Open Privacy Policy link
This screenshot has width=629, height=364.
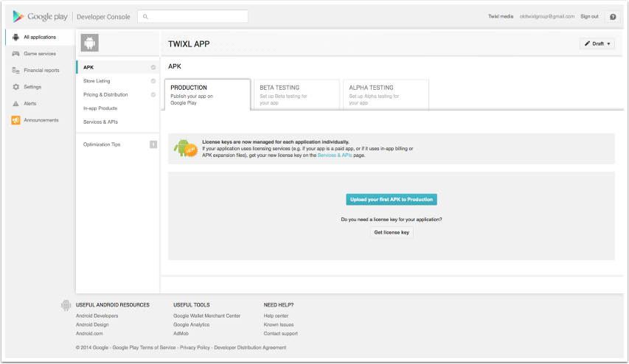pos(195,348)
